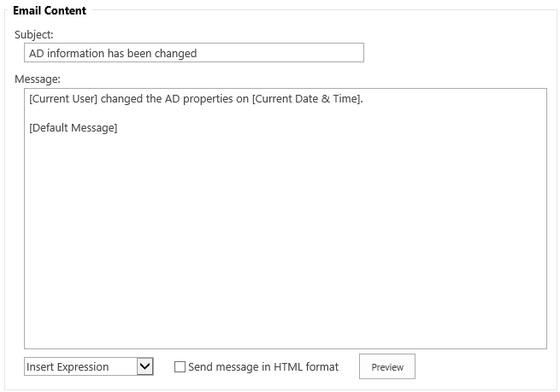Click the blank line above [Default Message]
This screenshot has height=392, width=560.
286,114
